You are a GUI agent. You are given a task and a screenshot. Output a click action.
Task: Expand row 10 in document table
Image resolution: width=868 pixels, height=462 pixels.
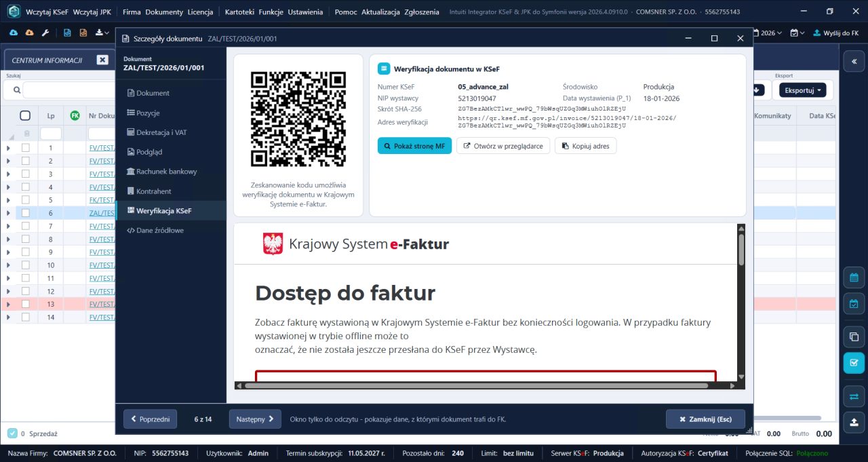8,265
